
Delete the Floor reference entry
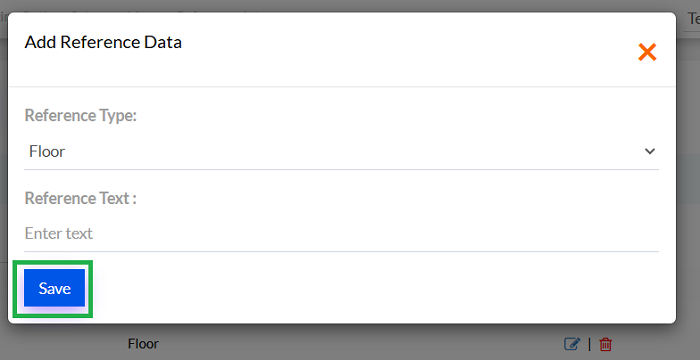click(606, 344)
